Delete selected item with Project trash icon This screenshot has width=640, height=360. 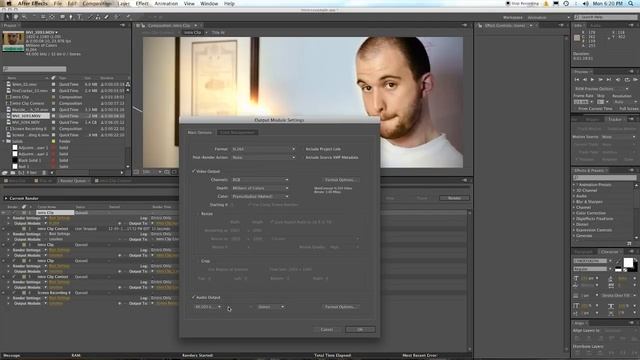pos(44,173)
